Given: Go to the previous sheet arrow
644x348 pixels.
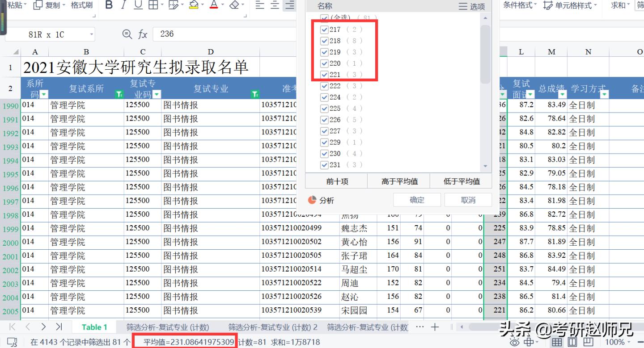Looking at the screenshot, I should [x=28, y=327].
